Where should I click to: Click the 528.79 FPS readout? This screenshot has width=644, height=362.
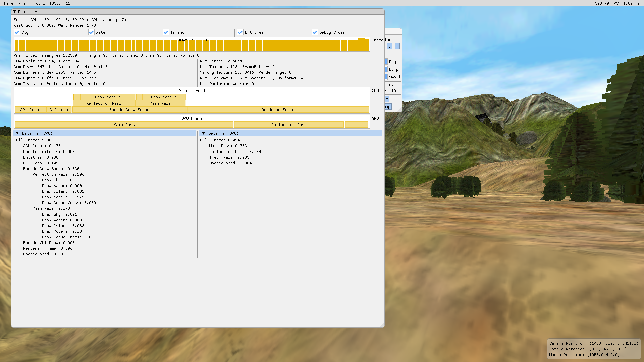pyautogui.click(x=618, y=3)
